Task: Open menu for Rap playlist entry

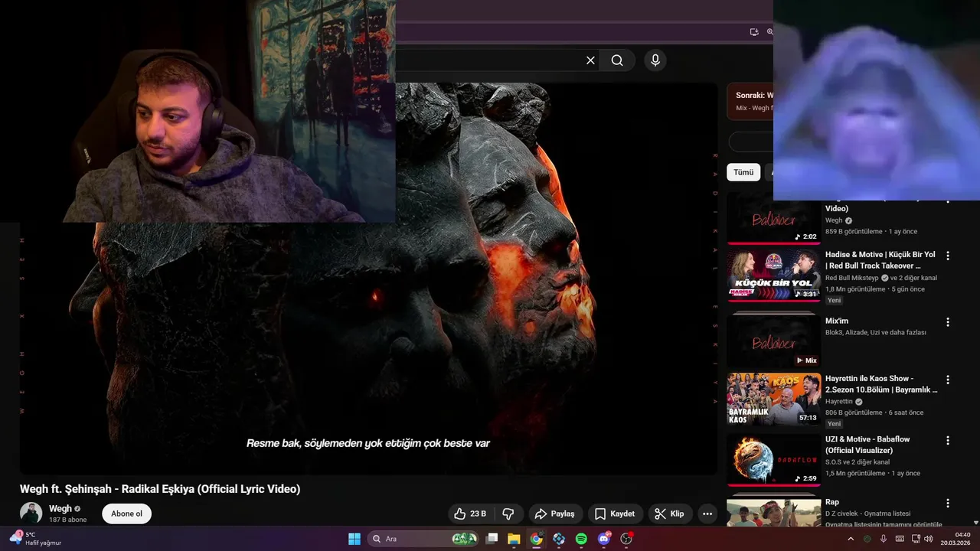Action: (948, 504)
